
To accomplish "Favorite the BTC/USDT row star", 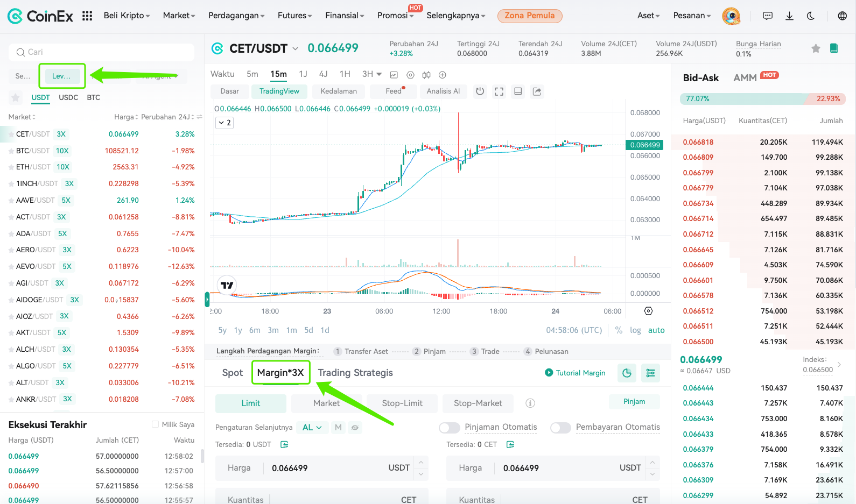I will coord(11,151).
